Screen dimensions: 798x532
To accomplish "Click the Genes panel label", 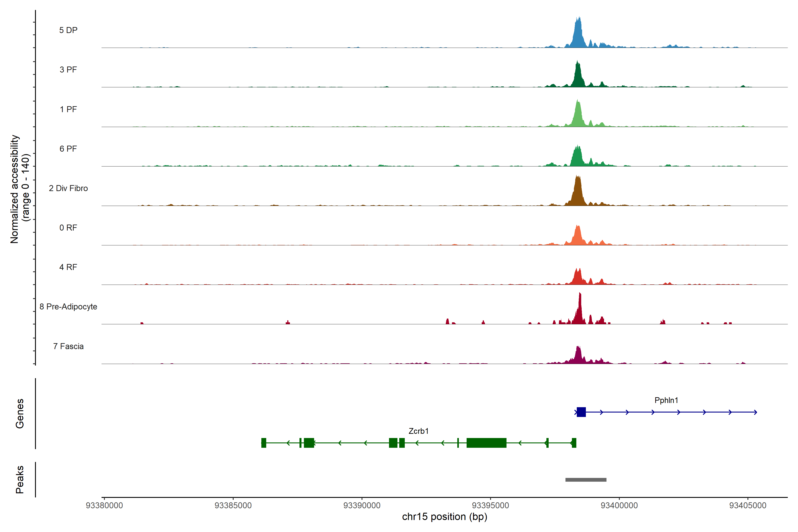I will tap(20, 413).
